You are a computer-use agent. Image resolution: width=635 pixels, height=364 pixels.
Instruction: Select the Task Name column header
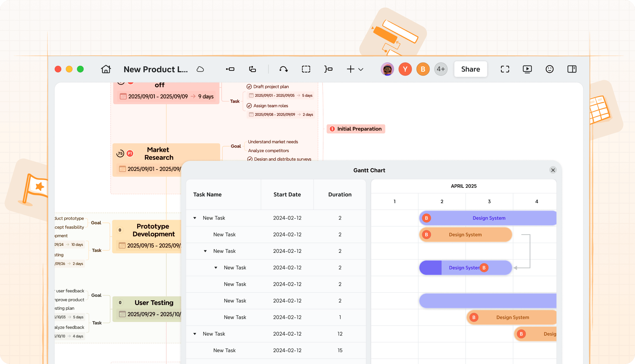click(x=207, y=194)
